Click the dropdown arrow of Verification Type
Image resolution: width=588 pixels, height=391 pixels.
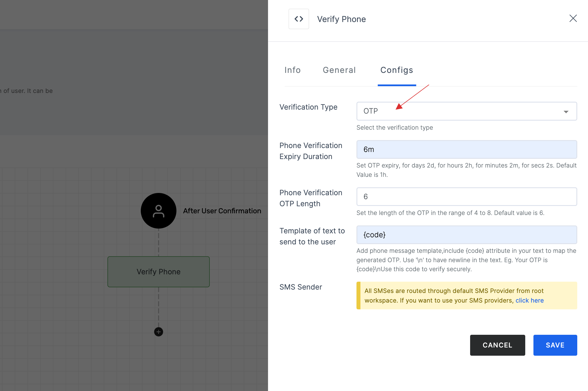click(x=566, y=112)
